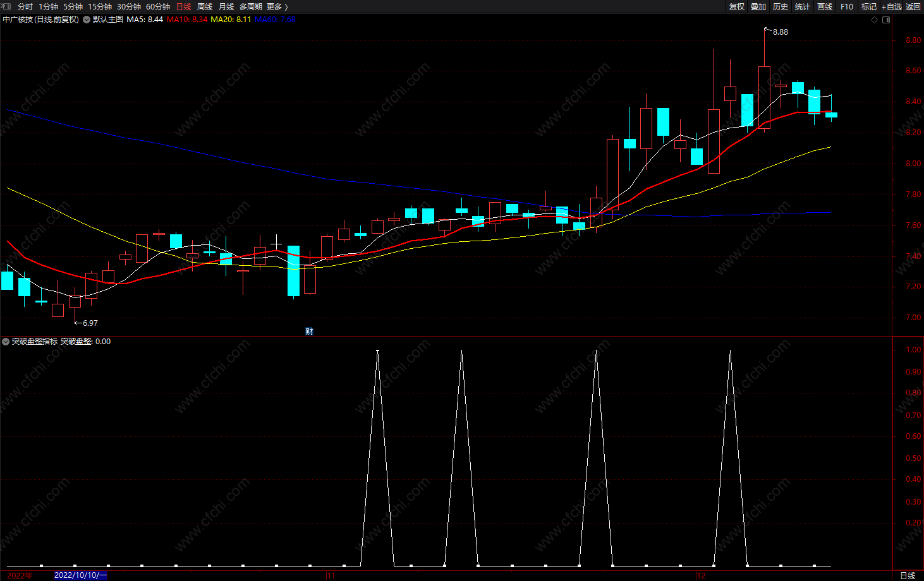Click the 8.00 price axis label
924x581 pixels.
click(913, 164)
